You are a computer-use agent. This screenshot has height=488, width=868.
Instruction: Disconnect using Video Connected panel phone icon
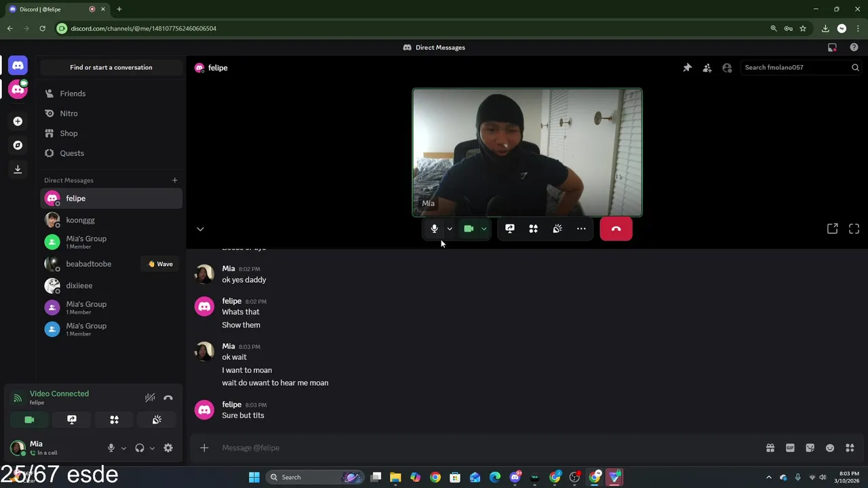[x=168, y=398]
